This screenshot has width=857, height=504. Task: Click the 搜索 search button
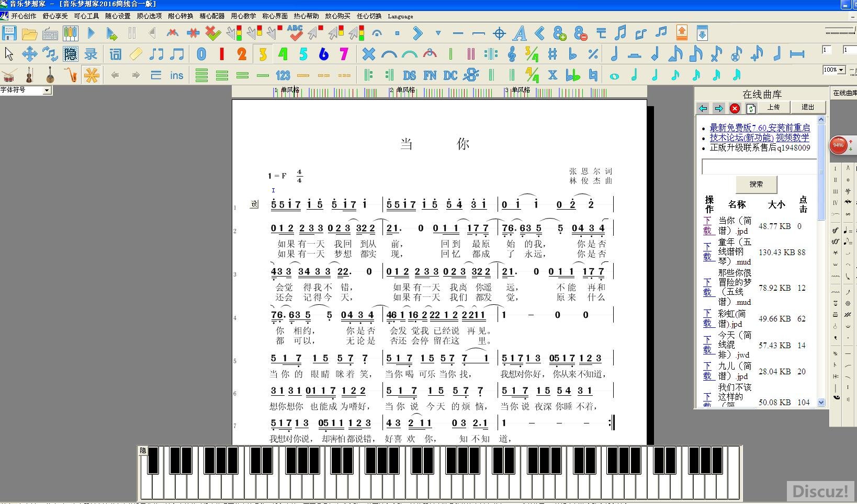point(756,184)
